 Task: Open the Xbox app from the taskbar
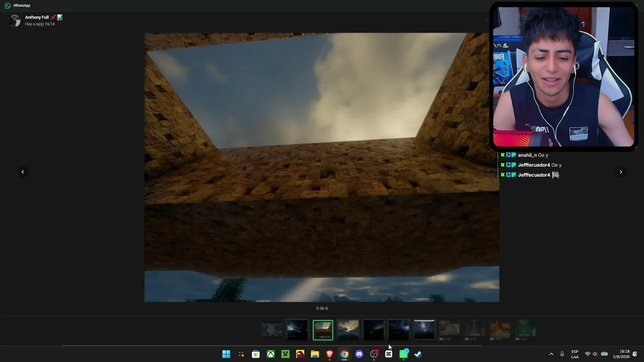point(271,354)
